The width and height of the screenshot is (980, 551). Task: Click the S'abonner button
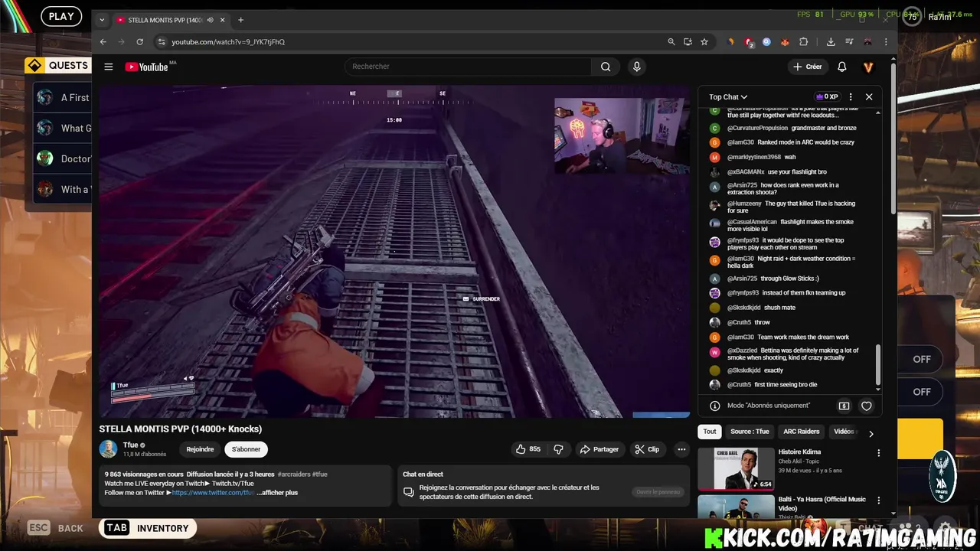(x=246, y=449)
